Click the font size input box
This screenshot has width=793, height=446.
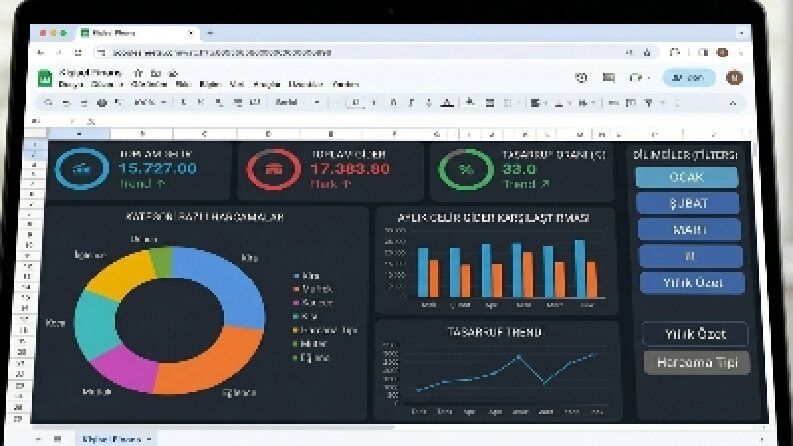[x=356, y=103]
